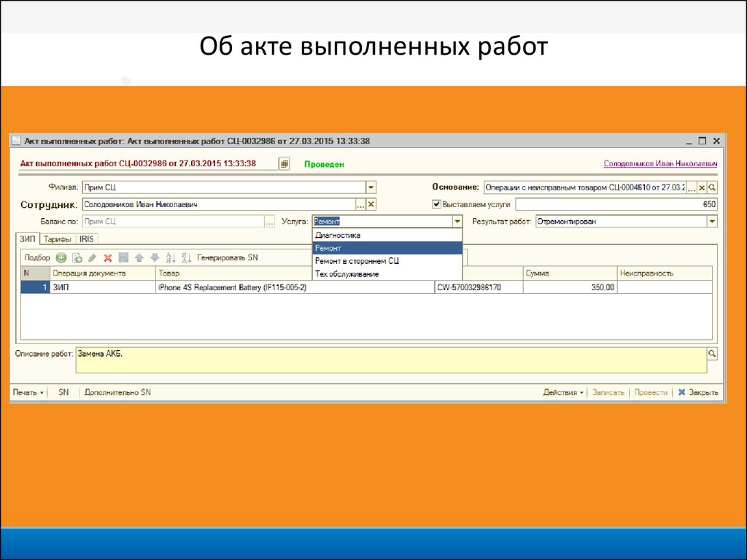The height and width of the screenshot is (560, 747).
Task: Click the Результат работ field Отремонтирован
Action: pyautogui.click(x=622, y=222)
